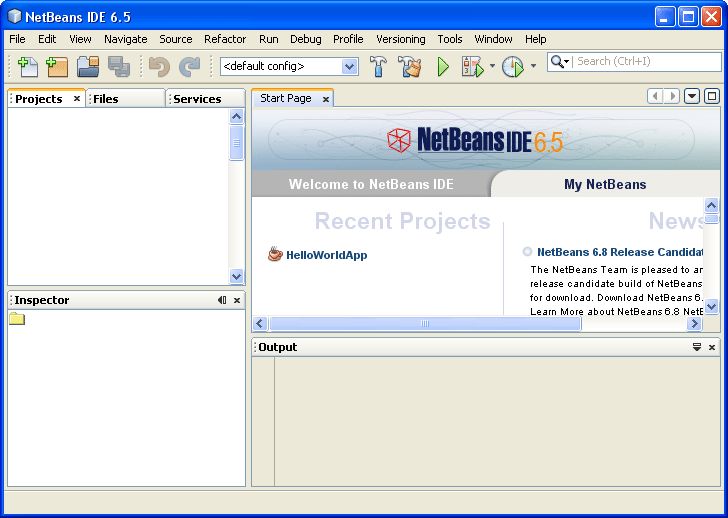728x518 pixels.
Task: Close the Start Page tab
Action: click(x=326, y=99)
